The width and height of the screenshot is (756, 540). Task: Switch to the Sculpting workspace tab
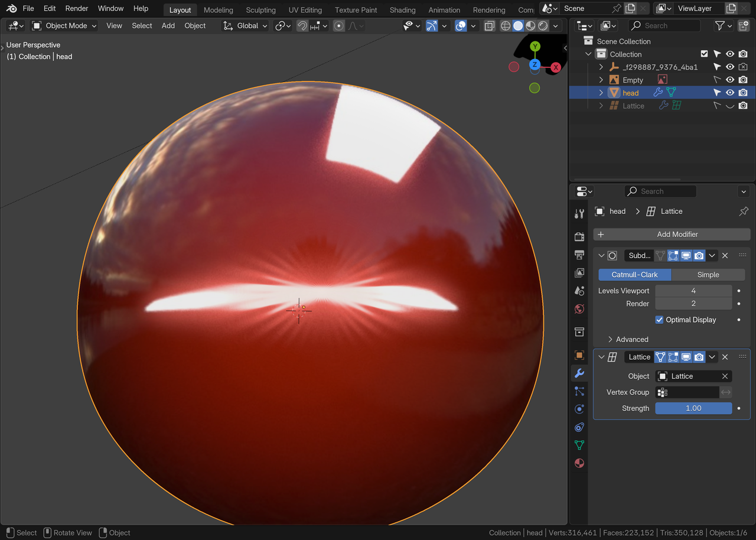coord(260,9)
